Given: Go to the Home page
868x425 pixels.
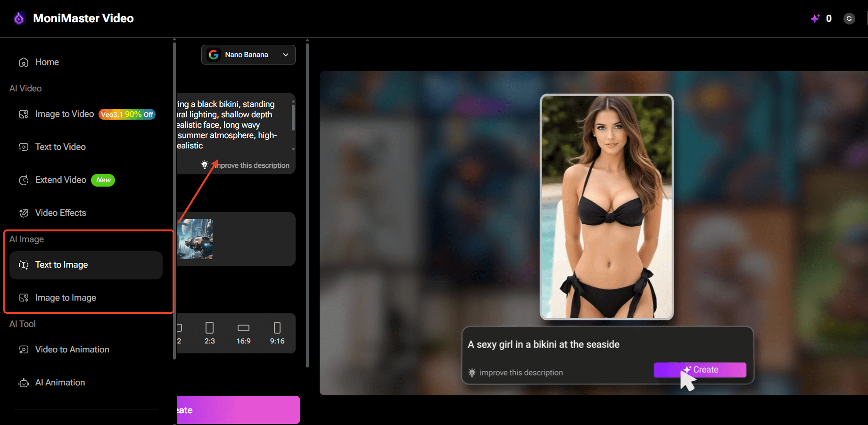Looking at the screenshot, I should (47, 62).
